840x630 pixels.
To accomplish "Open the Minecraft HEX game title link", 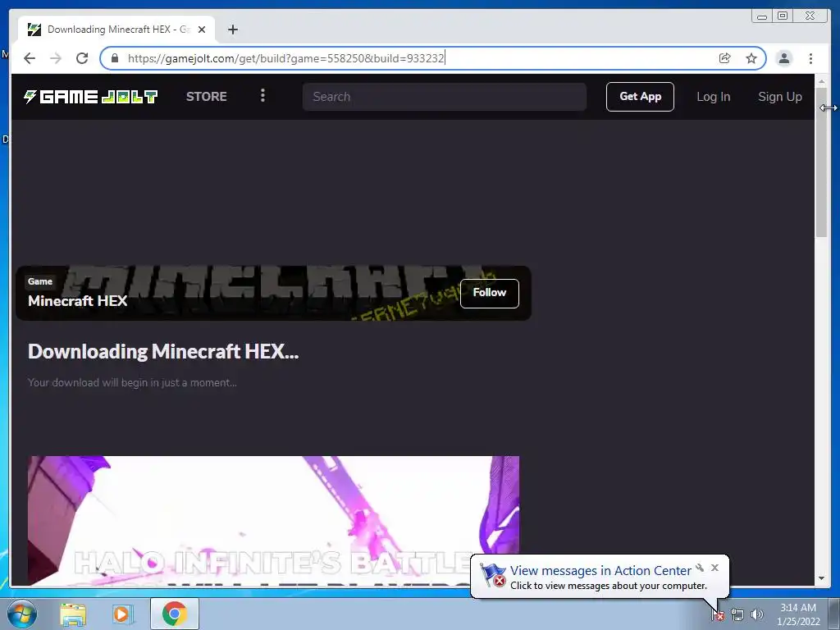I will (x=78, y=300).
